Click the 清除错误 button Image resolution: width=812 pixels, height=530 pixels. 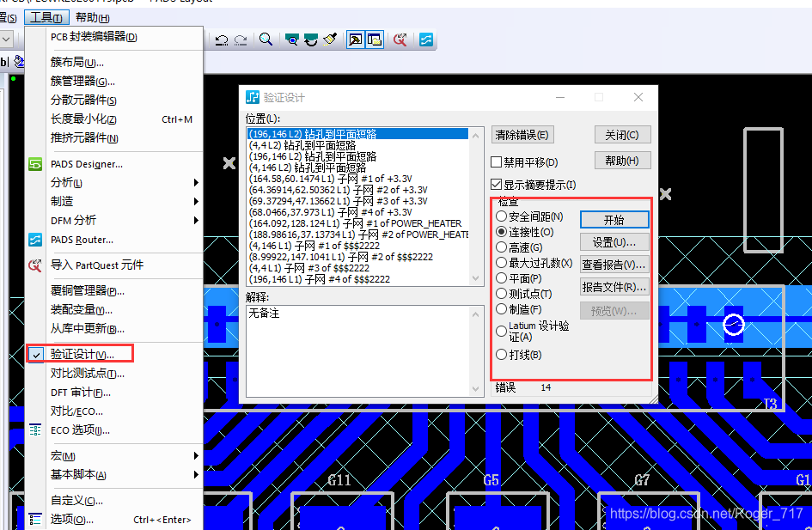tap(522, 135)
